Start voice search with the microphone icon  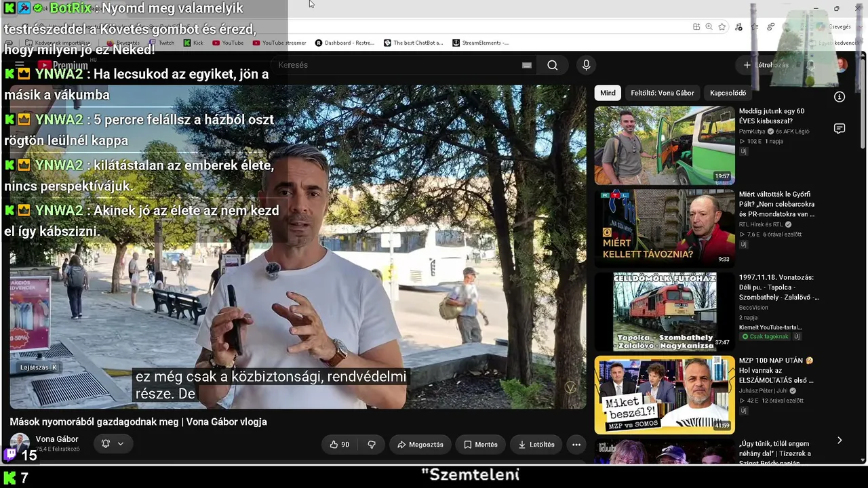[587, 65]
